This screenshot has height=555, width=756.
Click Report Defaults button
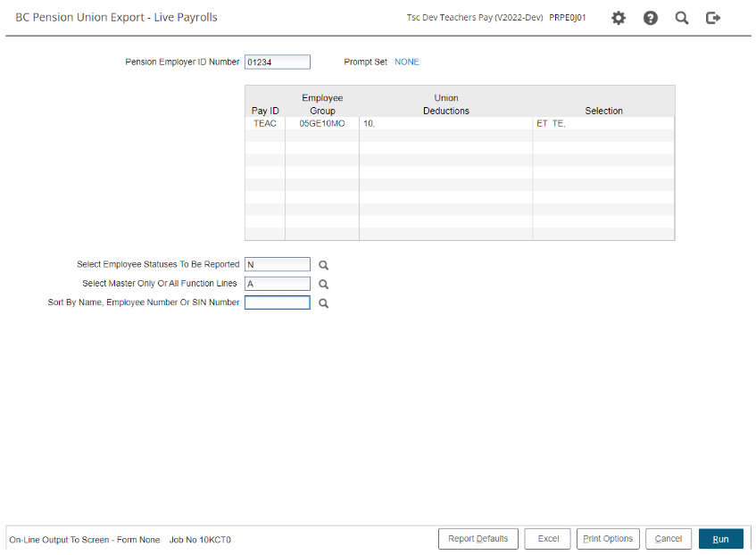[478, 539]
